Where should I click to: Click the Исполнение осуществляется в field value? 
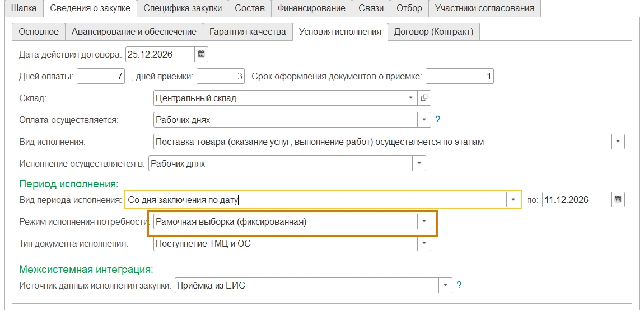[281, 163]
